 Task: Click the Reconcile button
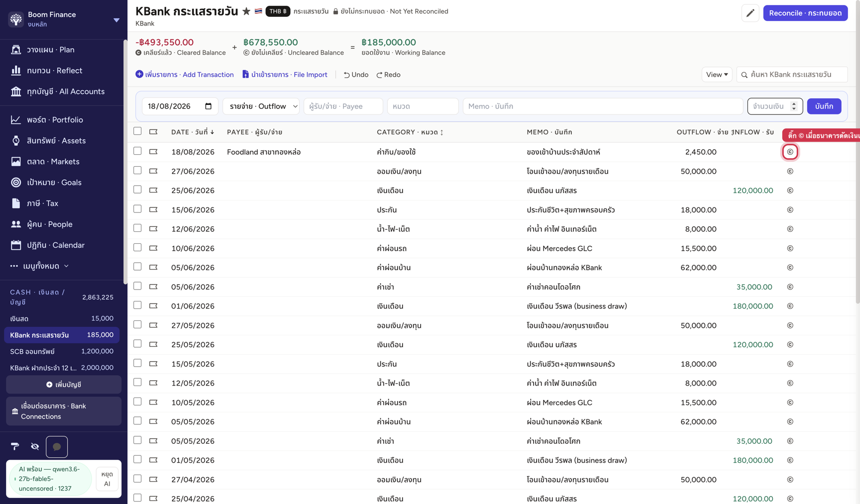tap(805, 13)
